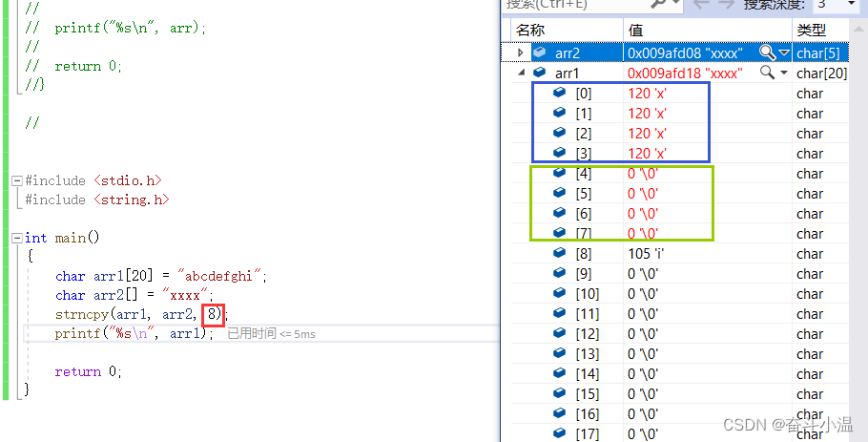Click the char arr2[] = "xxxx" line
This screenshot has height=442, width=868.
pyautogui.click(x=134, y=295)
